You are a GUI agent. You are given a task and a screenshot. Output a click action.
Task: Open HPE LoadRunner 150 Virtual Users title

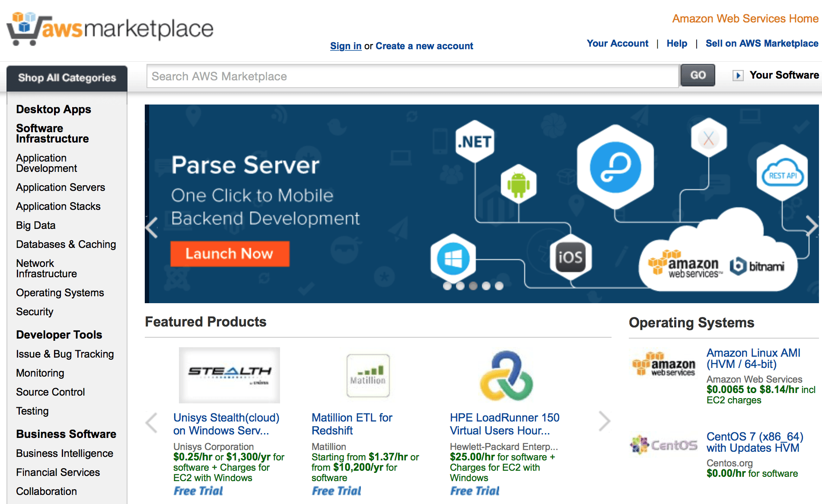click(x=505, y=424)
